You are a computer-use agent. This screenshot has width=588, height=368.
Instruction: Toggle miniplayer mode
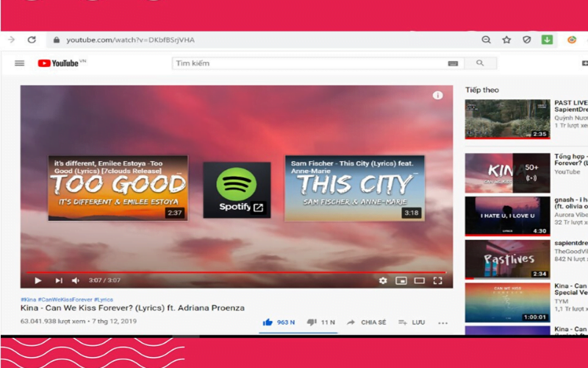[x=401, y=280]
